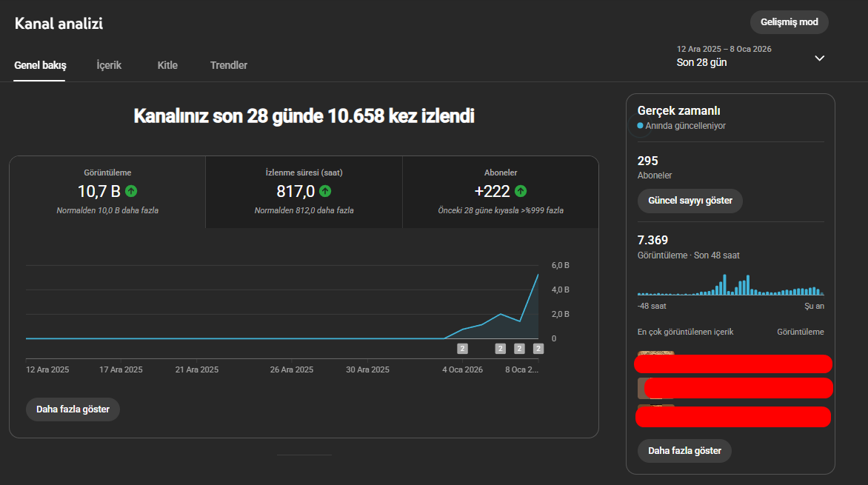868x485 pixels.
Task: Click the green up-arrow beside Görüntüleme 10,7 B
Action: (x=131, y=191)
